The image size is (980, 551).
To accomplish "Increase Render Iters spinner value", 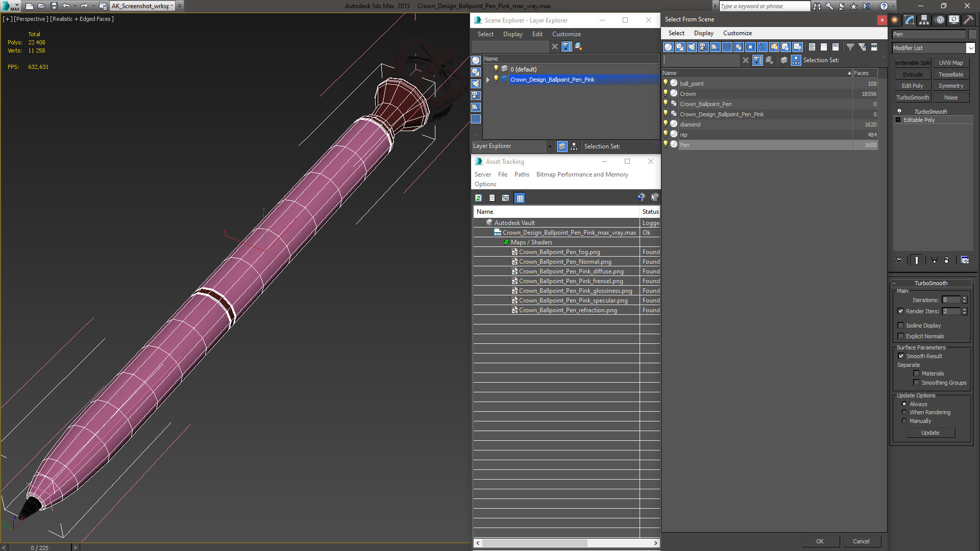I will pyautogui.click(x=964, y=309).
